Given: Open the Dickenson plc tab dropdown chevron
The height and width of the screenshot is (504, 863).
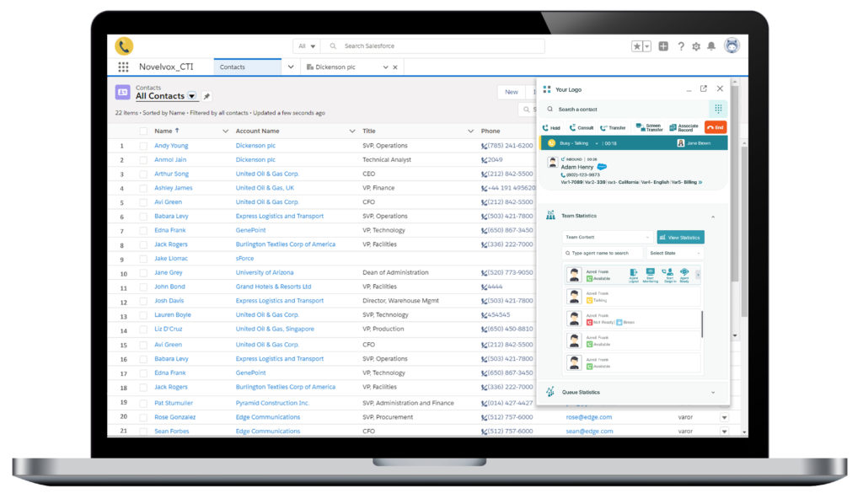Looking at the screenshot, I should 385,67.
